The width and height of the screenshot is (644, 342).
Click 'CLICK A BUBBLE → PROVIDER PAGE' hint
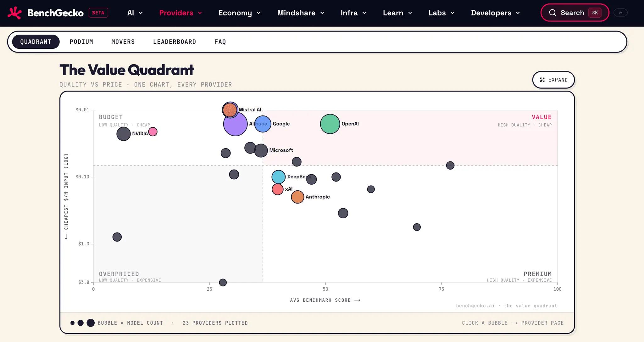[513, 323]
